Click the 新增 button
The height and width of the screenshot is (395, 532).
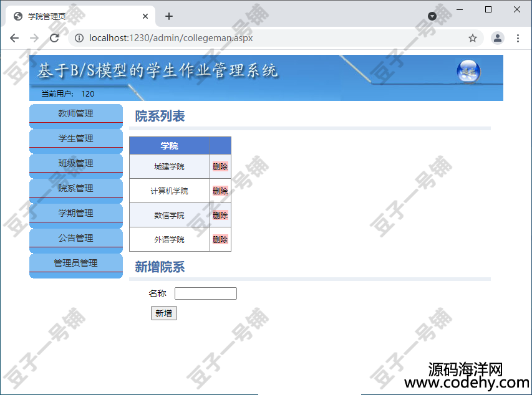pyautogui.click(x=164, y=313)
